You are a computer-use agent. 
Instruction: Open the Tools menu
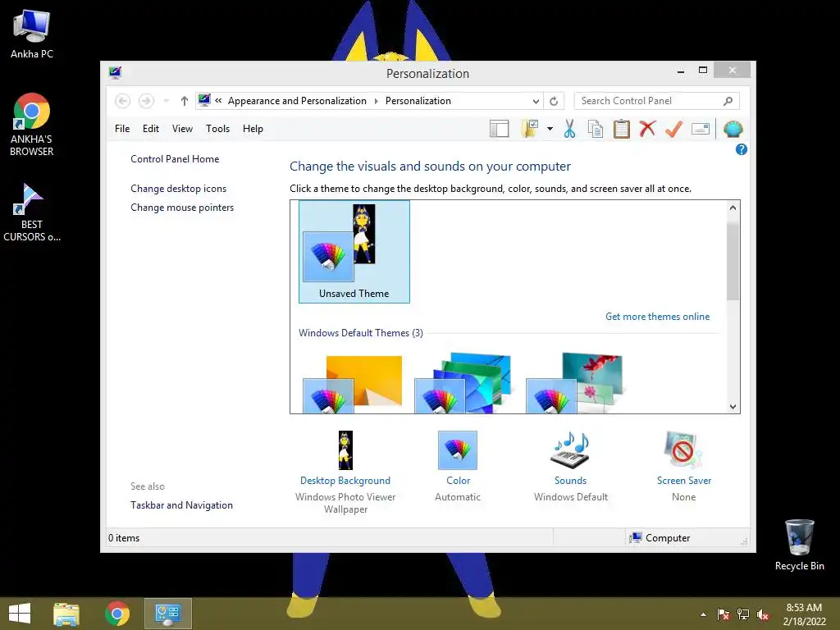217,129
